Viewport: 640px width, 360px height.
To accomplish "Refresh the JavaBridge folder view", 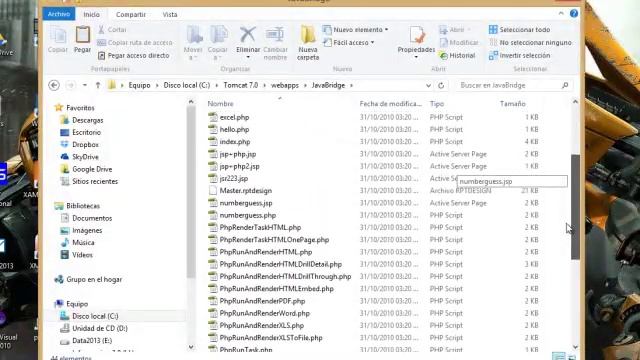I will [x=441, y=86].
